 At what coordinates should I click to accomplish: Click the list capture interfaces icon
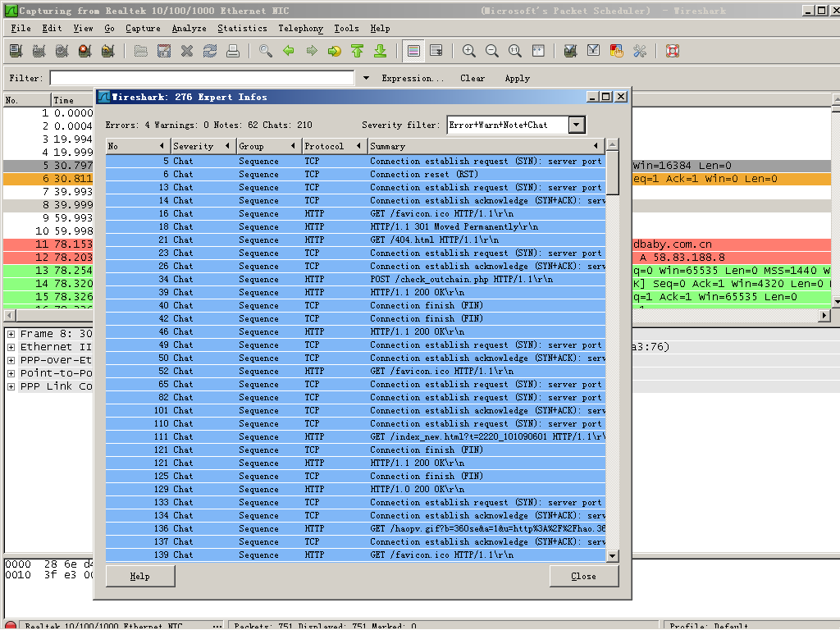tap(16, 51)
